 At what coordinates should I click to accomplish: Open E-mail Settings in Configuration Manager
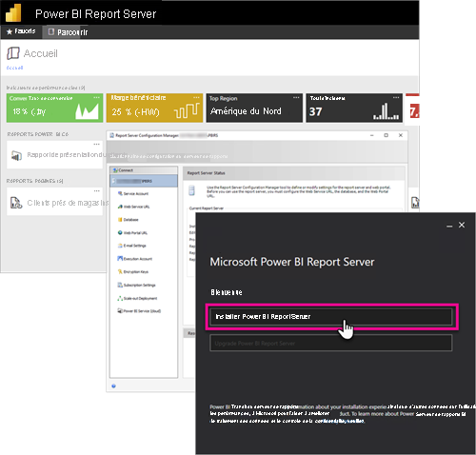pyautogui.click(x=132, y=246)
